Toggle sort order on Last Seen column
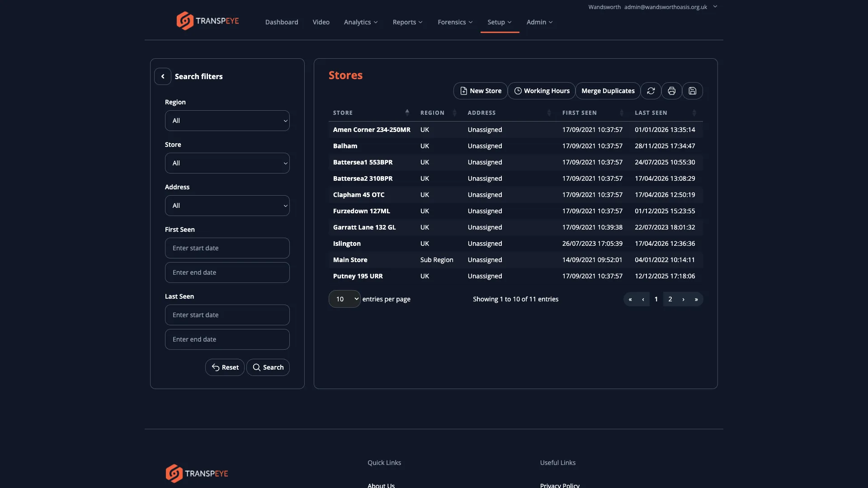 [x=694, y=113]
